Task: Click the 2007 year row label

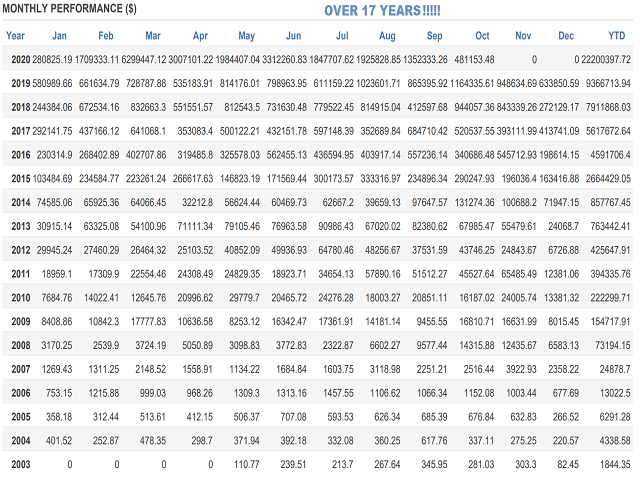Action: [21, 369]
